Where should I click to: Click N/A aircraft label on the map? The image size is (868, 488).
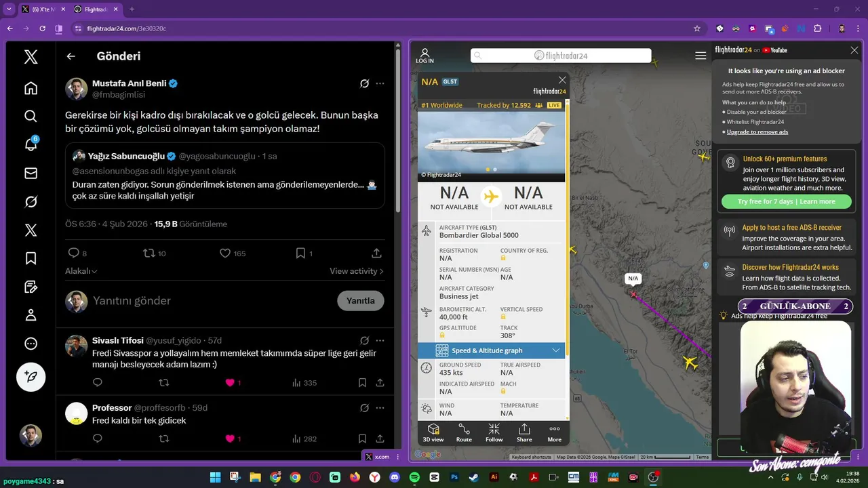[633, 279]
